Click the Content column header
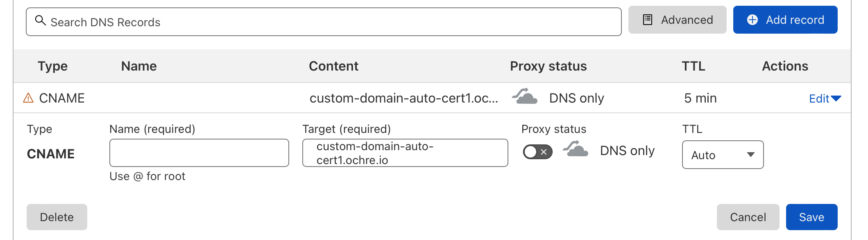 [333, 66]
